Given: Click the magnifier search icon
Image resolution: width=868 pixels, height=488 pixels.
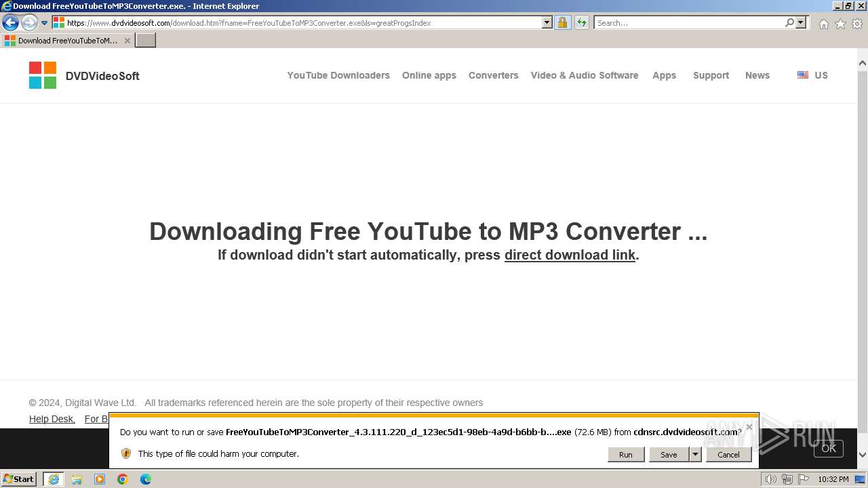Looking at the screenshot, I should pos(789,22).
